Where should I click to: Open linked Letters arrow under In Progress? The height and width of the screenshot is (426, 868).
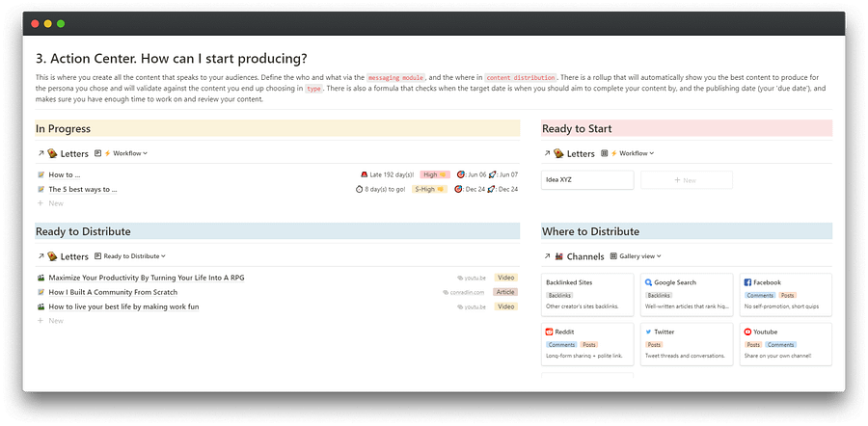tap(41, 153)
